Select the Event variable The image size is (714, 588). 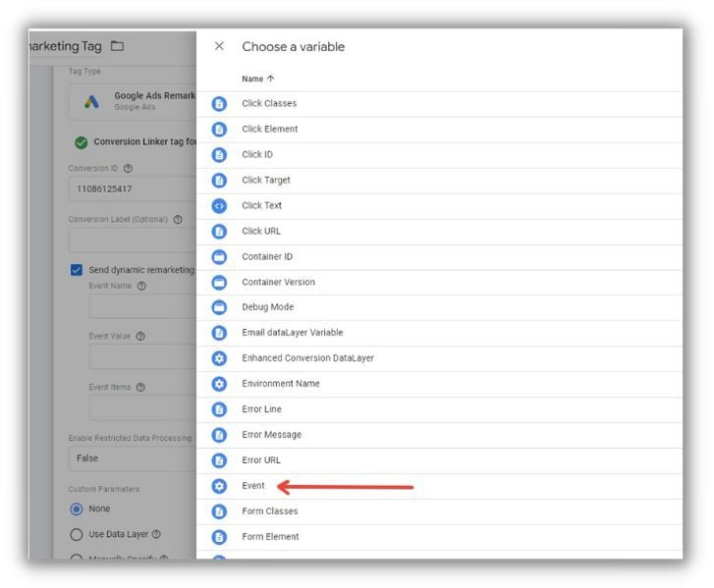pyautogui.click(x=439, y=486)
